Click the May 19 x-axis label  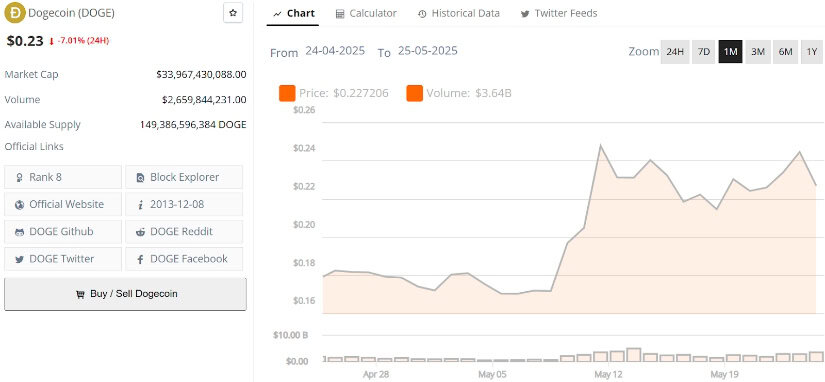coord(724,375)
